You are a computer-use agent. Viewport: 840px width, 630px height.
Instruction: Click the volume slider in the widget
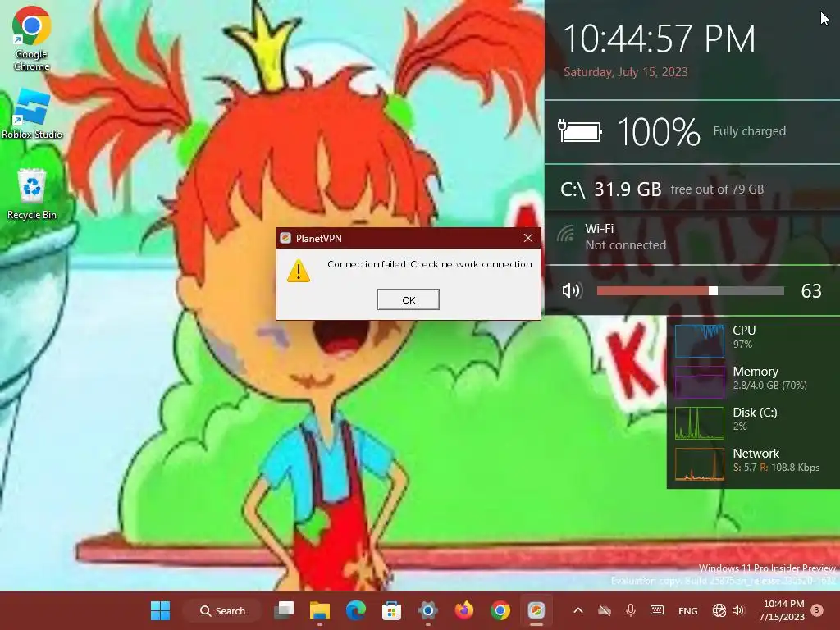click(x=690, y=291)
